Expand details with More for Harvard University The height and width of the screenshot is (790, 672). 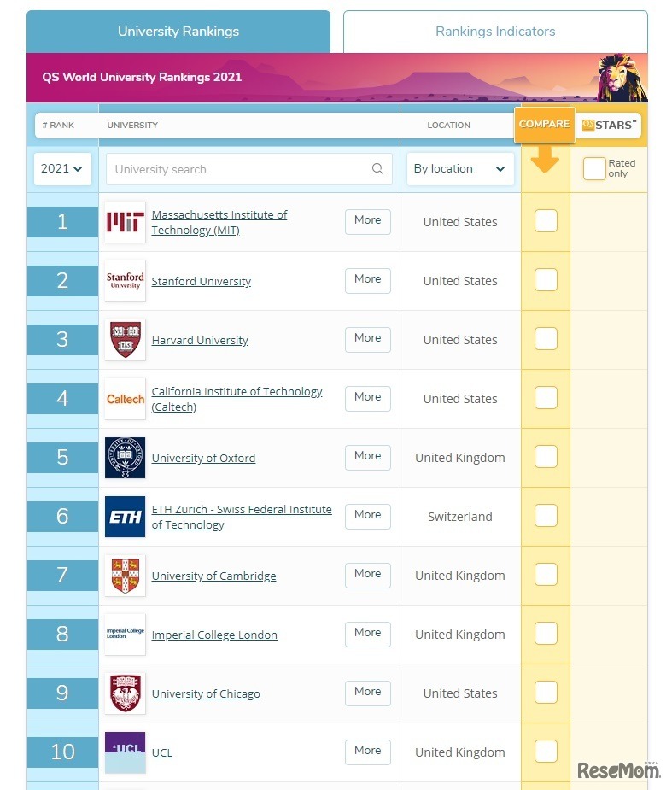point(367,338)
